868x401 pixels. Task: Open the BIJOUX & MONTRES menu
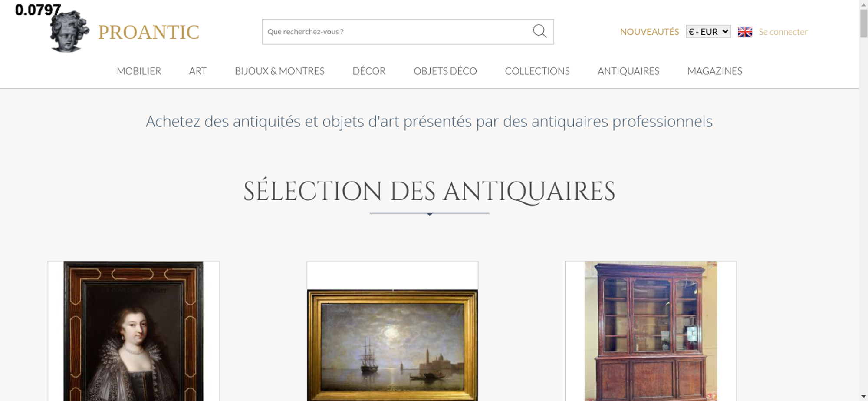pos(279,71)
